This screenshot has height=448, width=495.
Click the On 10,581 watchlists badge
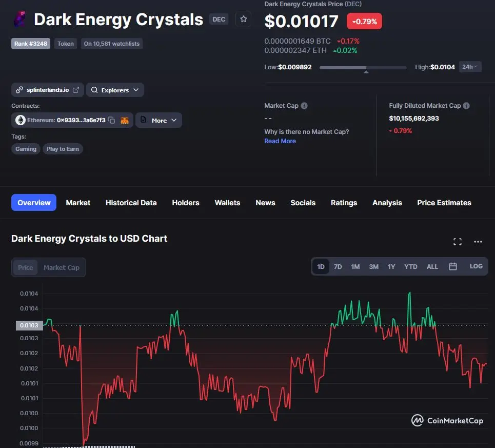tap(111, 44)
